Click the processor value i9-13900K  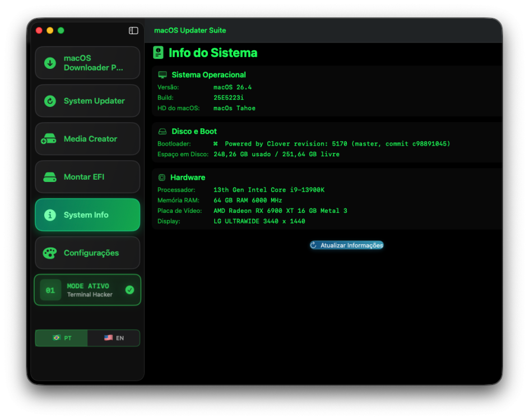click(x=269, y=190)
